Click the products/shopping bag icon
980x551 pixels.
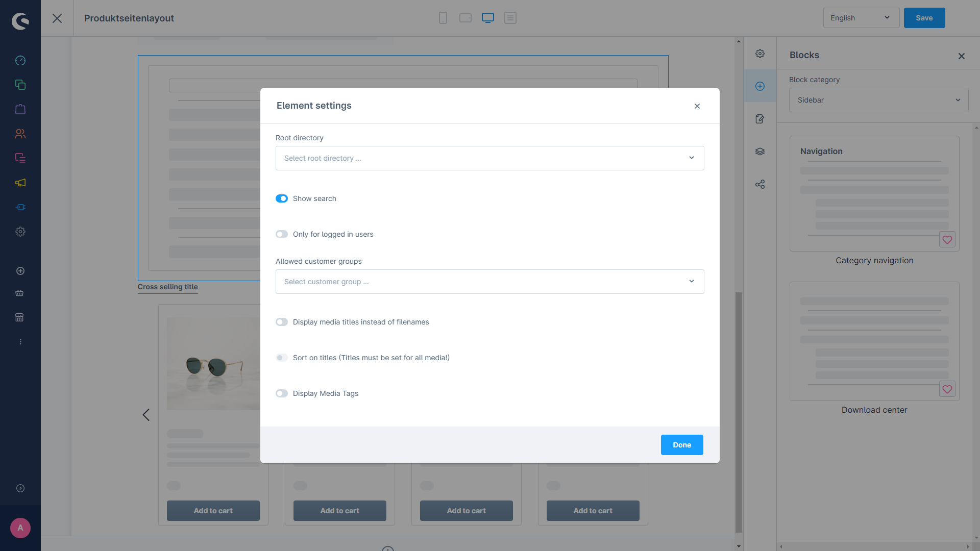tap(20, 109)
